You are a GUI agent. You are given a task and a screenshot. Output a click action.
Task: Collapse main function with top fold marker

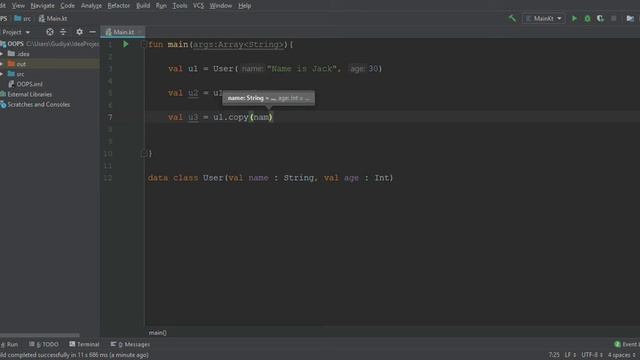click(143, 44)
